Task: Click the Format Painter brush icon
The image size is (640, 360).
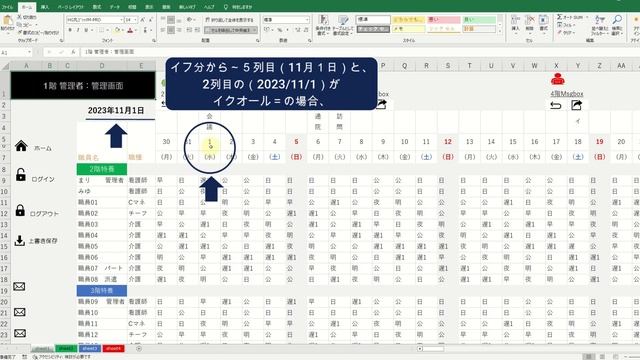Action: coord(19,32)
